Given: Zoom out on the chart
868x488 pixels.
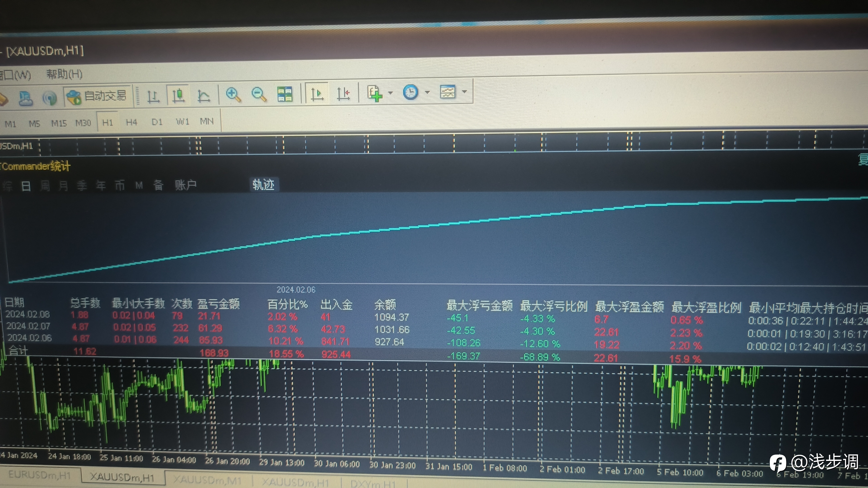Looking at the screenshot, I should point(259,94).
